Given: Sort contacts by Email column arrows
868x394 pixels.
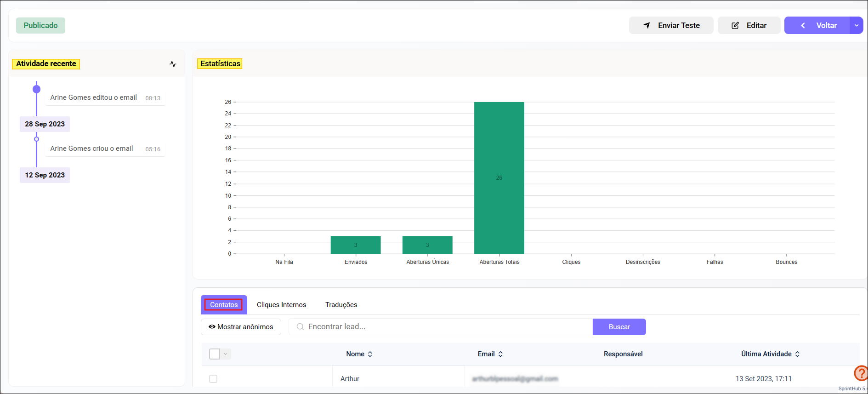Looking at the screenshot, I should pos(500,354).
